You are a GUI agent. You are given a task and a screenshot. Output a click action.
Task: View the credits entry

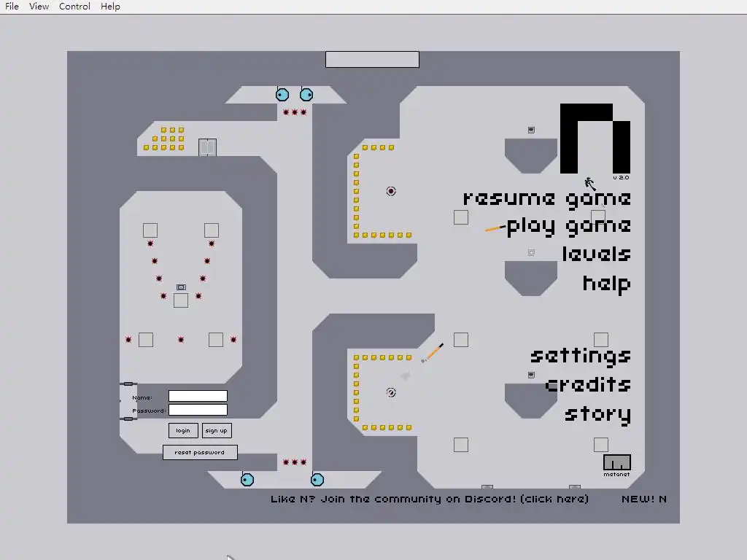tap(589, 384)
